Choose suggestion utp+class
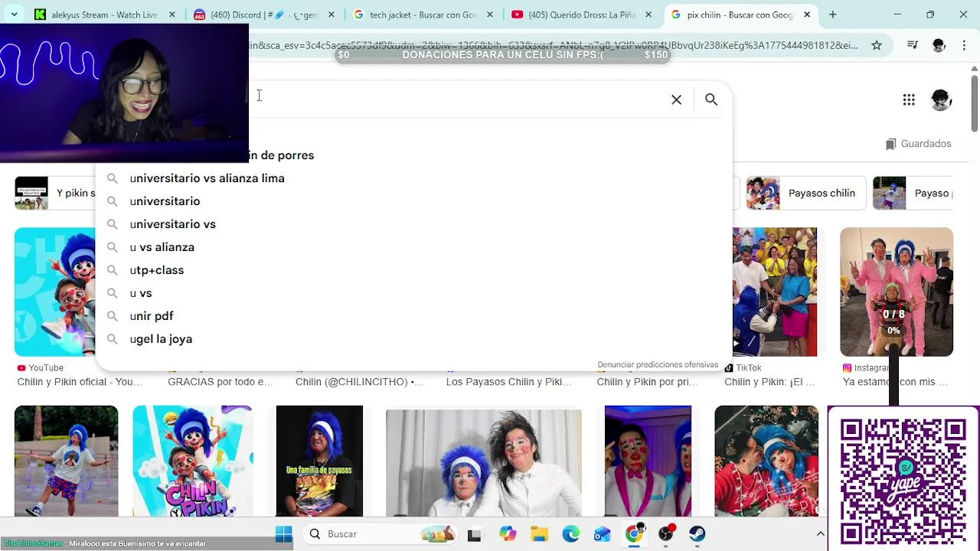 (x=413, y=270)
